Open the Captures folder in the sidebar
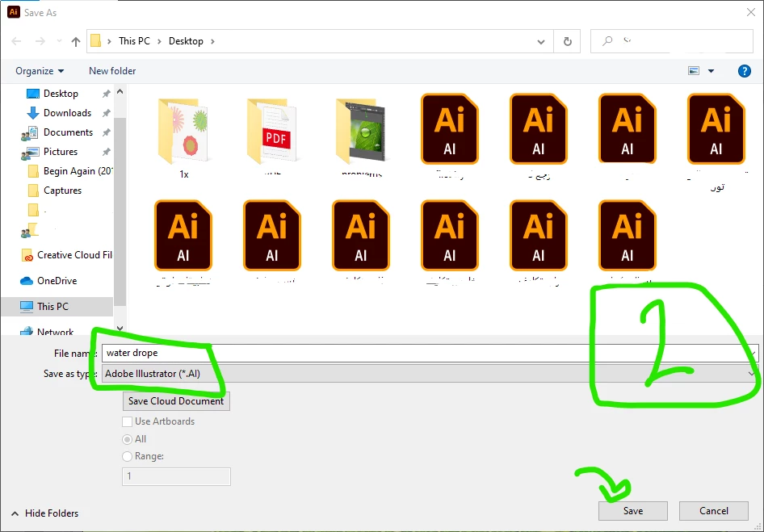Image resolution: width=764 pixels, height=532 pixels. point(62,191)
